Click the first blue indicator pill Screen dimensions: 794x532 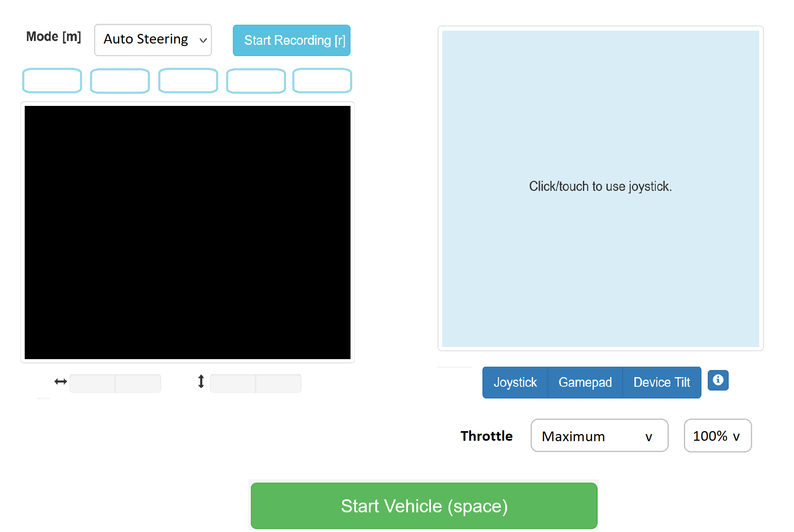[x=52, y=80]
